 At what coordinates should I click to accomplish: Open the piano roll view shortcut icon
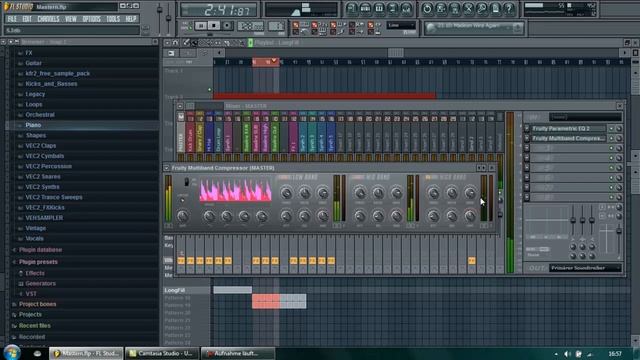[x=379, y=9]
